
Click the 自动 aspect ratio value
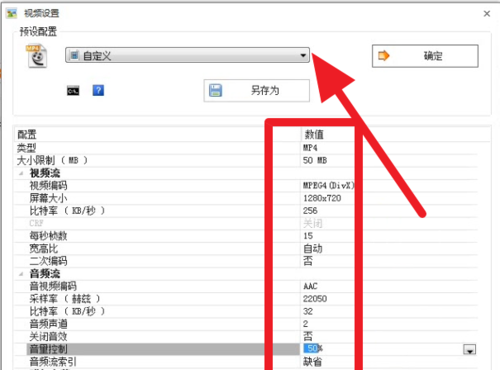click(313, 249)
